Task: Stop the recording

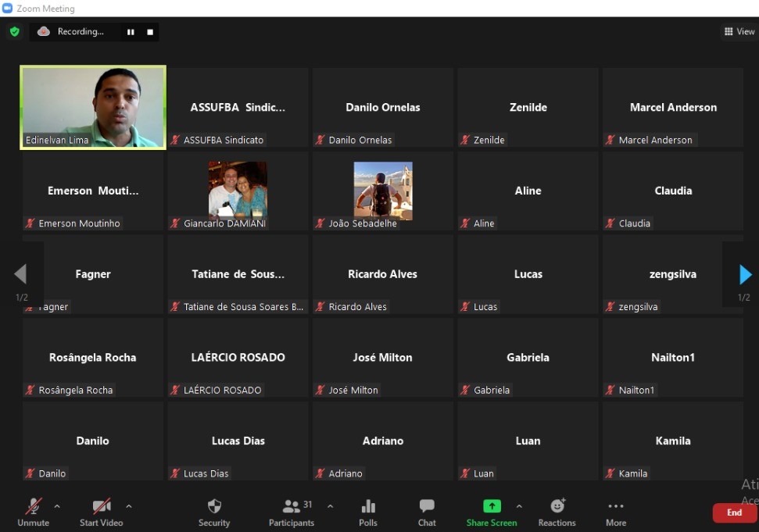Action: [150, 32]
